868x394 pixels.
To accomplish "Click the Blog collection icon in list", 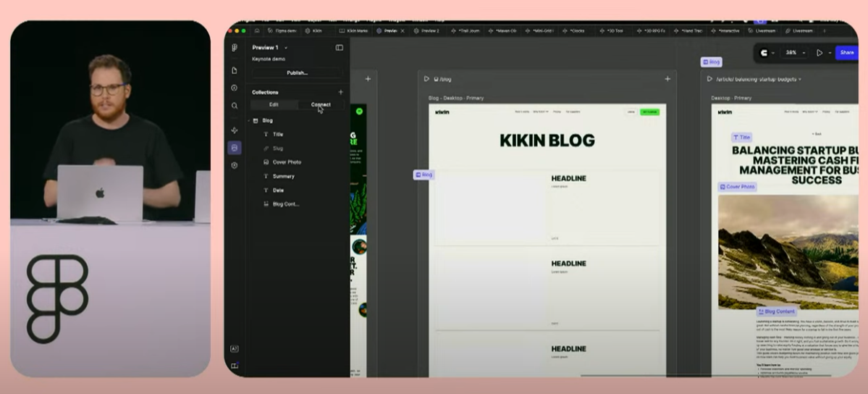I will (x=256, y=120).
